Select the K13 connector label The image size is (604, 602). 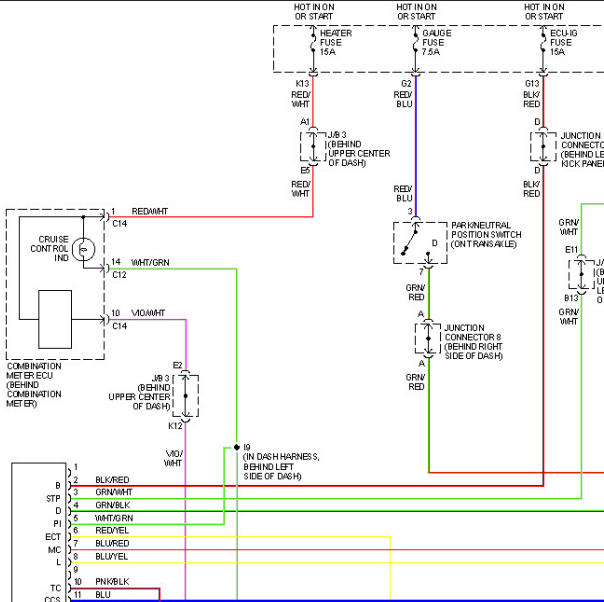(302, 84)
